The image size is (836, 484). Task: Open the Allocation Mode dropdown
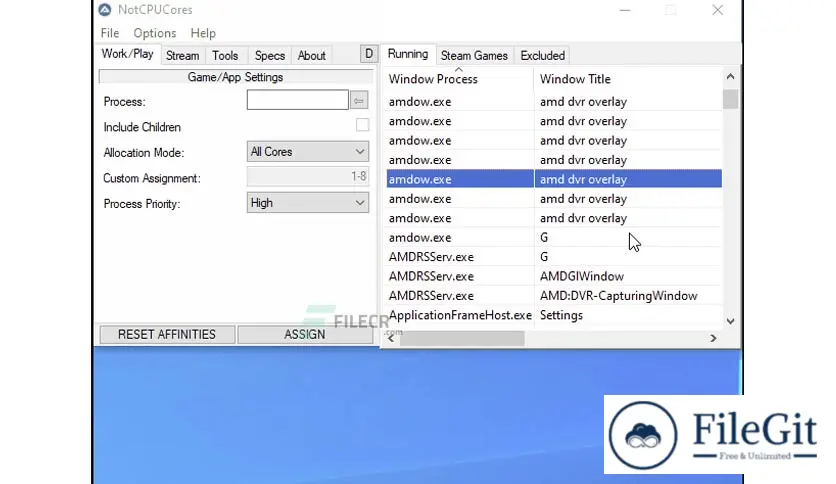[x=308, y=152]
